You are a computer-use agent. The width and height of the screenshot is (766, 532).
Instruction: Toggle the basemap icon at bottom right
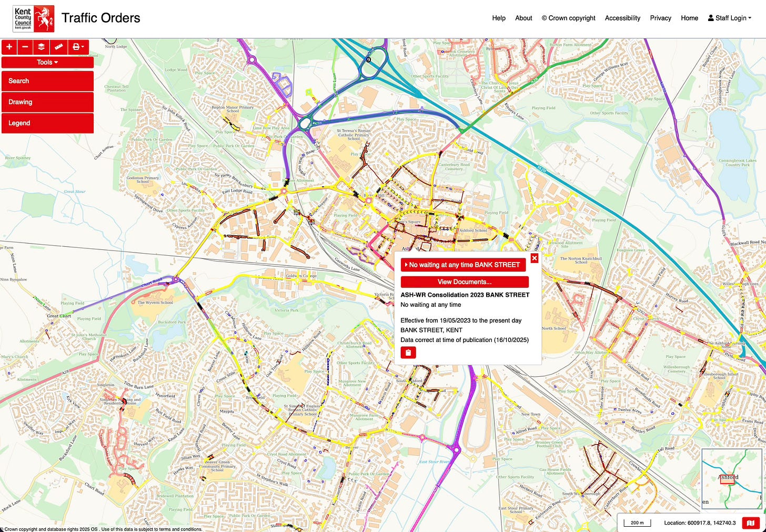click(x=751, y=523)
